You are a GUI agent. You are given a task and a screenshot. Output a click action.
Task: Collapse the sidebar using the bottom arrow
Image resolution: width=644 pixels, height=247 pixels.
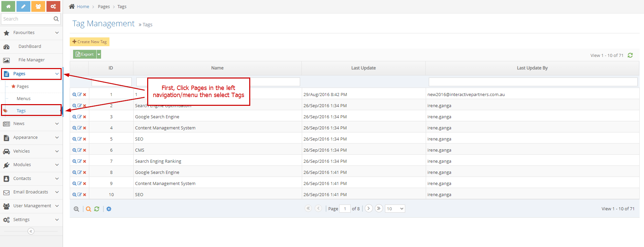(31, 231)
